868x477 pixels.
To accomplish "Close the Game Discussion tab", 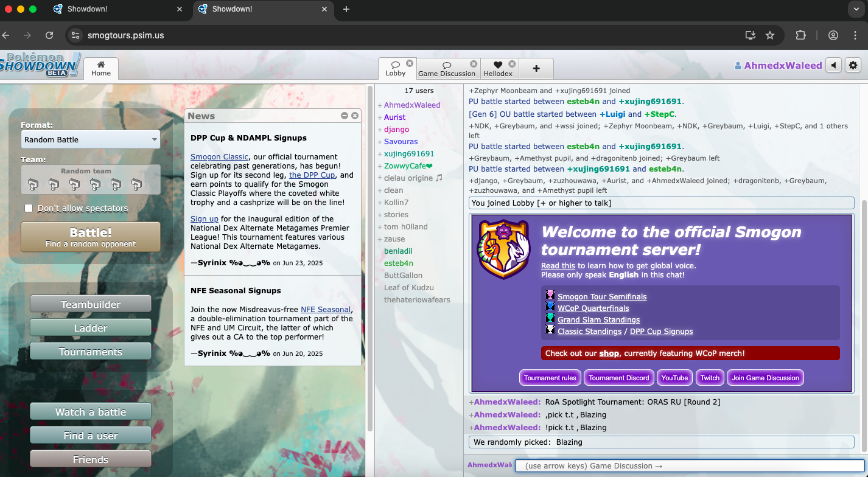I will tap(474, 64).
